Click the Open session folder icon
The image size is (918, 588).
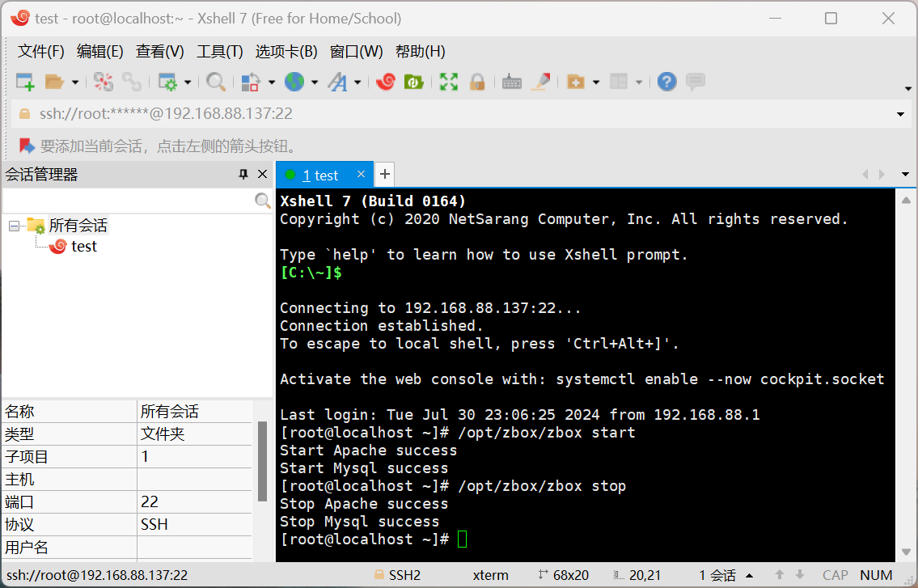54,82
